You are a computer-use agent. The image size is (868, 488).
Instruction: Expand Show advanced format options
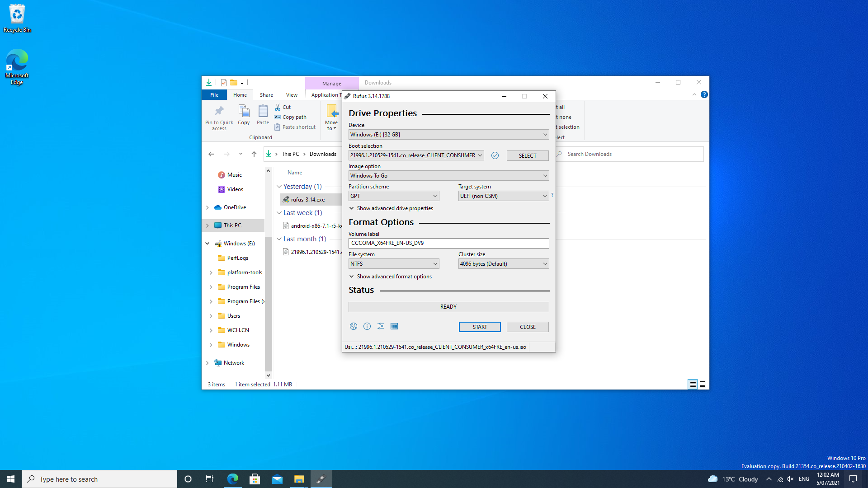tap(390, 276)
